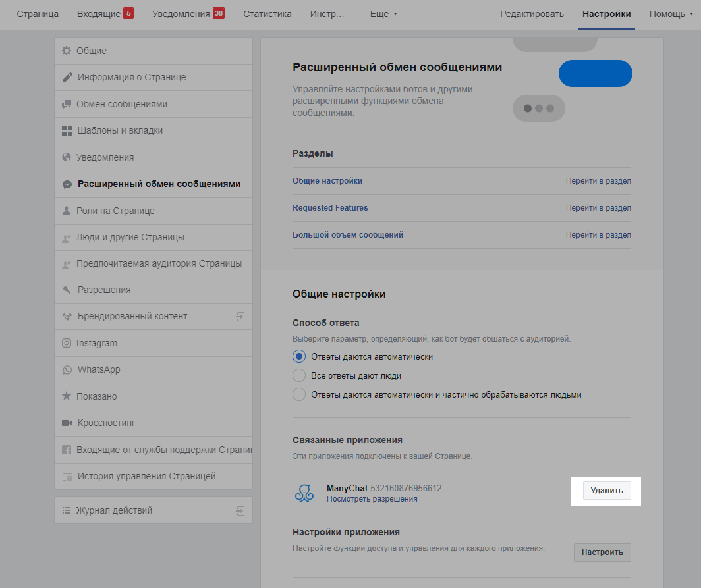Click the icon beside Предпочитаемая аудитория Страницы
The image size is (701, 588).
click(x=67, y=264)
